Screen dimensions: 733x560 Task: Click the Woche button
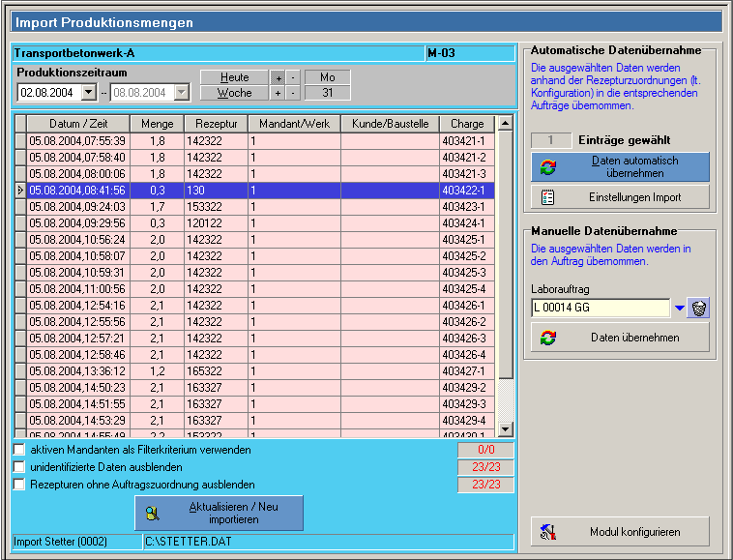click(234, 93)
